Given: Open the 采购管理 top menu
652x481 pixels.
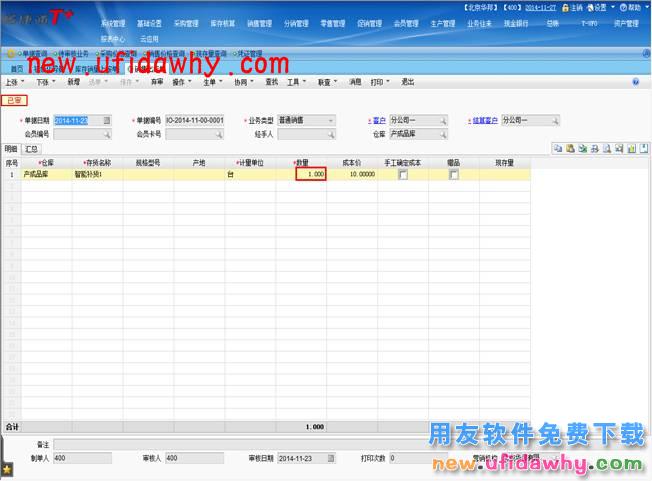Looking at the screenshot, I should [x=186, y=23].
